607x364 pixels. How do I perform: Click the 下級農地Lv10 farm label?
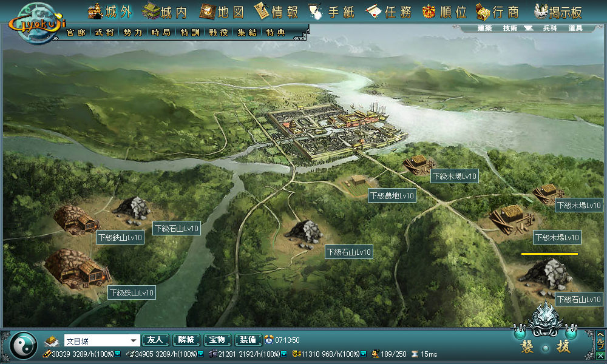coord(392,196)
